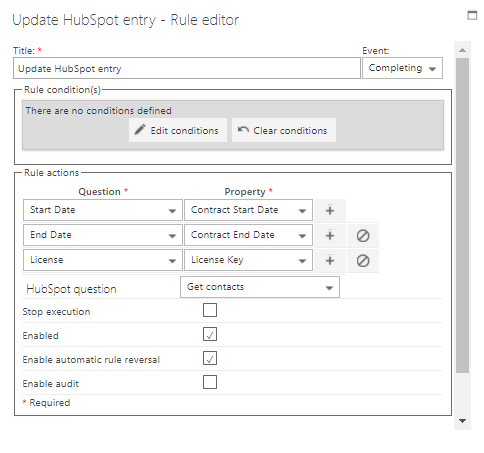This screenshot has width=484, height=453.
Task: Click the 'Enable automatic rule reversal' label
Action: point(91,360)
